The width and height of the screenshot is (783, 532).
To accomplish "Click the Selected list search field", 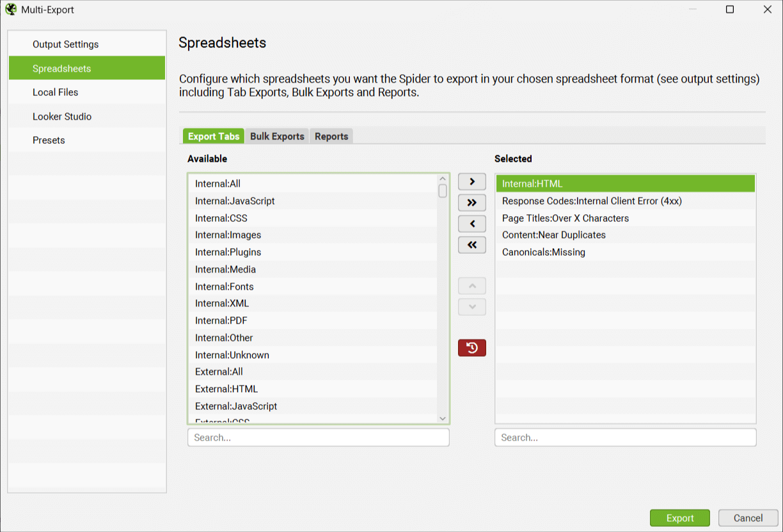I will point(625,437).
